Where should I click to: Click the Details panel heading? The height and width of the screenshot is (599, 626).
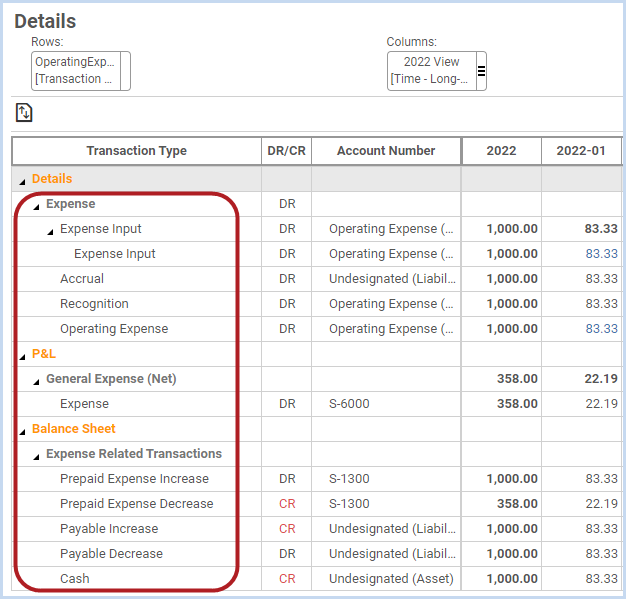coord(45,21)
